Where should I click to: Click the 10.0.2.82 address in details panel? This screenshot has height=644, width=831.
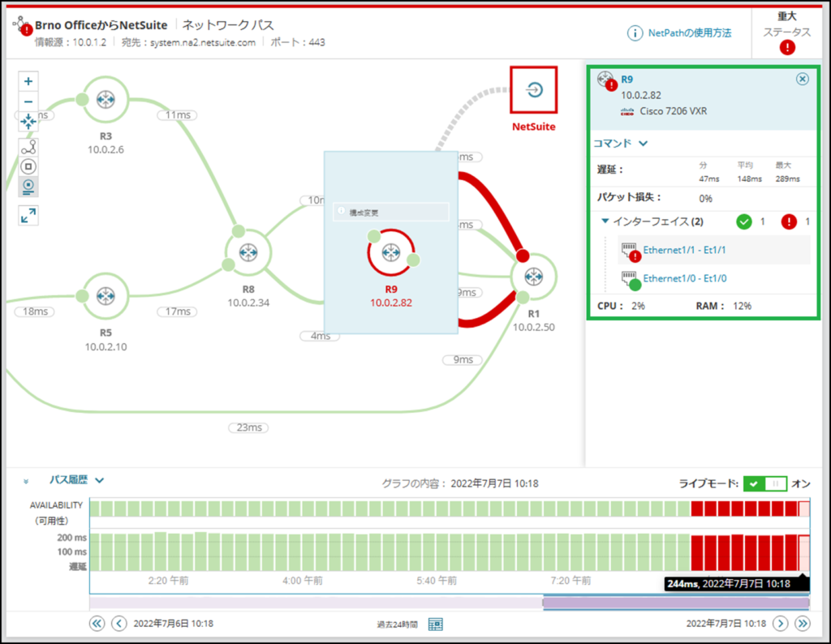point(641,96)
